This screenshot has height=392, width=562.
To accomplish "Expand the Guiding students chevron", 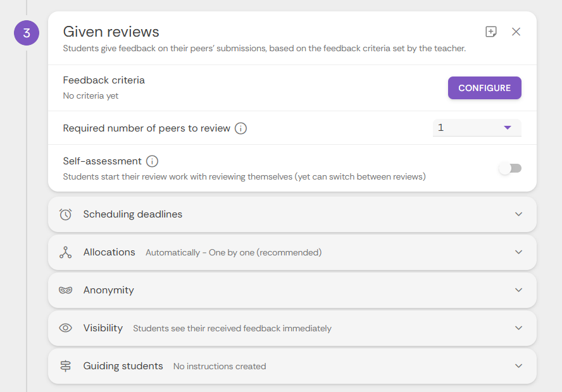I will click(x=518, y=366).
